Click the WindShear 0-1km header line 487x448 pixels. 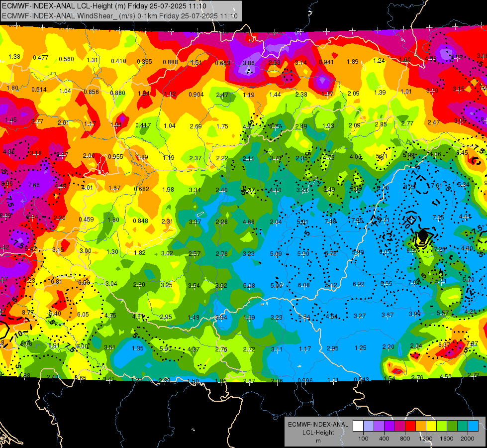pyautogui.click(x=120, y=16)
